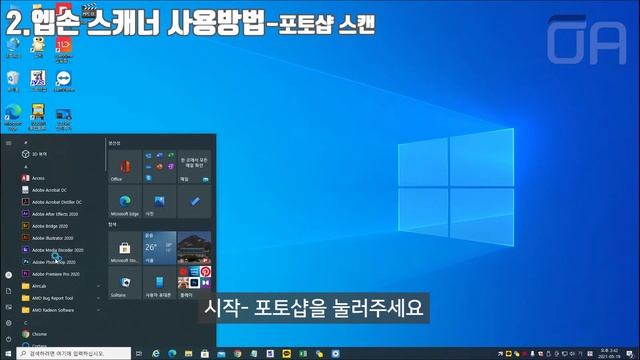640x360 pixels.
Task: Open the Mail tile
Action: (x=194, y=167)
